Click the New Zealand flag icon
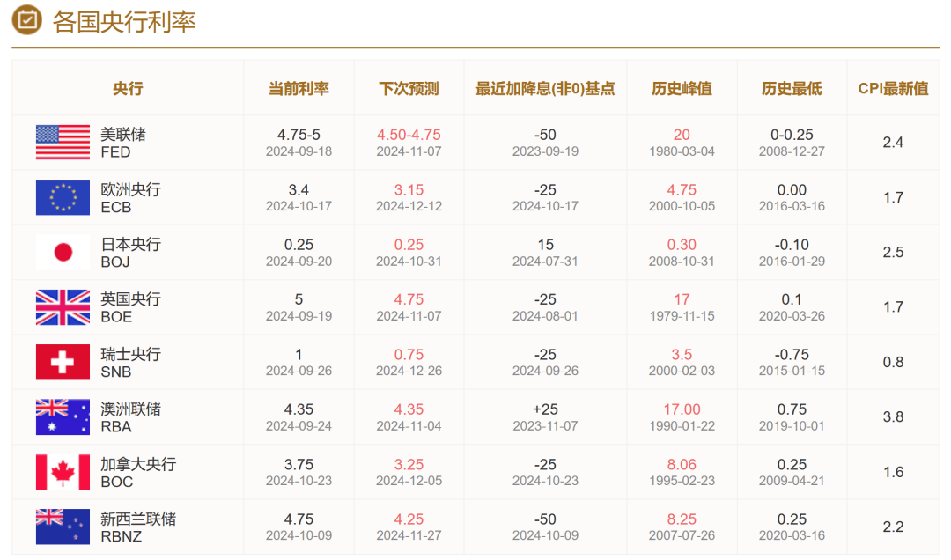 (x=63, y=527)
